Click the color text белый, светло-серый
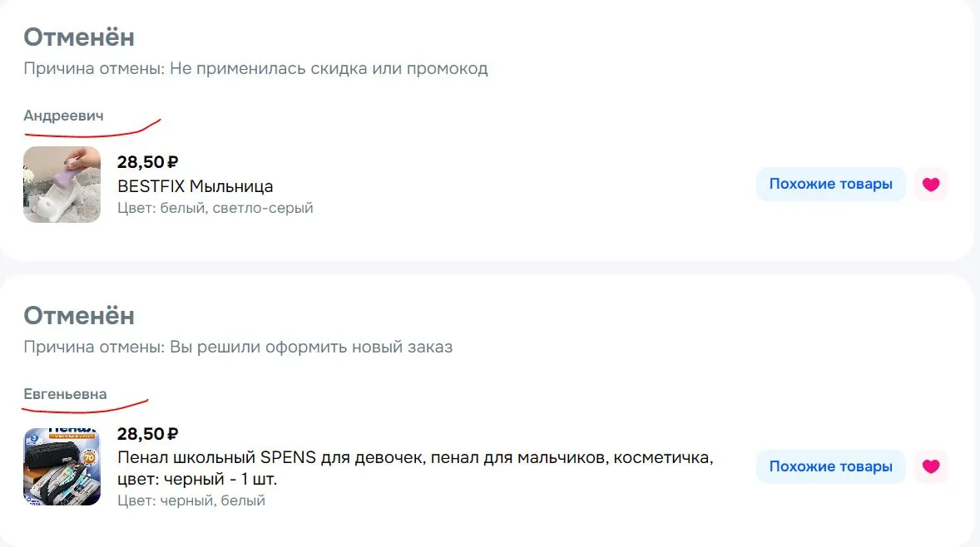The height and width of the screenshot is (547, 980). click(237, 208)
